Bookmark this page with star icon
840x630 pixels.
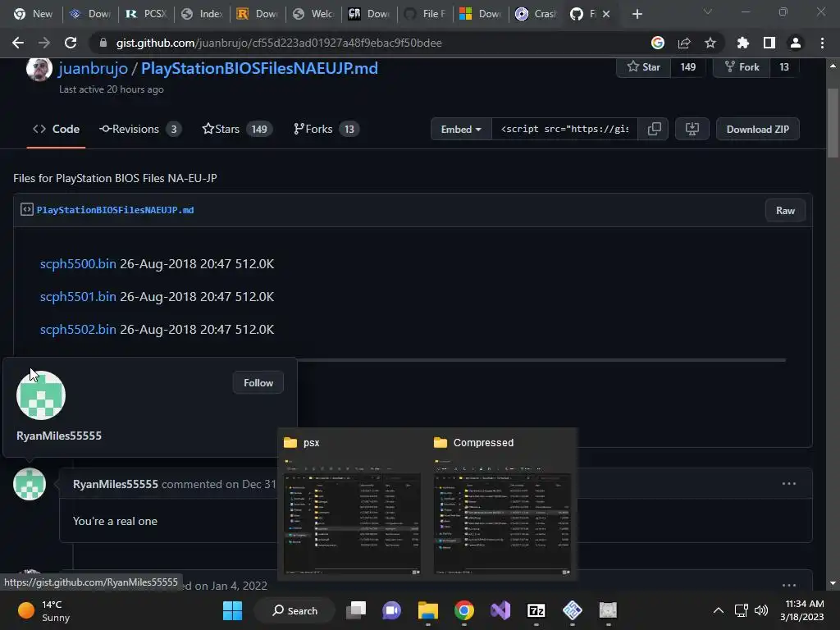pyautogui.click(x=710, y=43)
